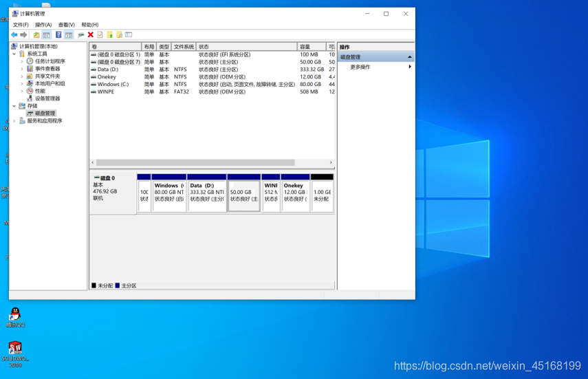Open the 文件(F) menu

click(21, 25)
